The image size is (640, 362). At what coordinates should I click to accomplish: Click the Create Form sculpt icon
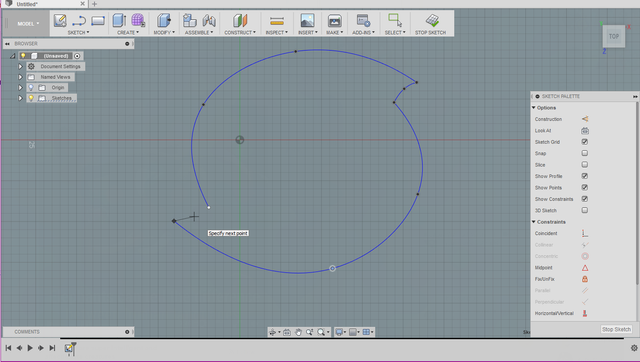coord(138,20)
